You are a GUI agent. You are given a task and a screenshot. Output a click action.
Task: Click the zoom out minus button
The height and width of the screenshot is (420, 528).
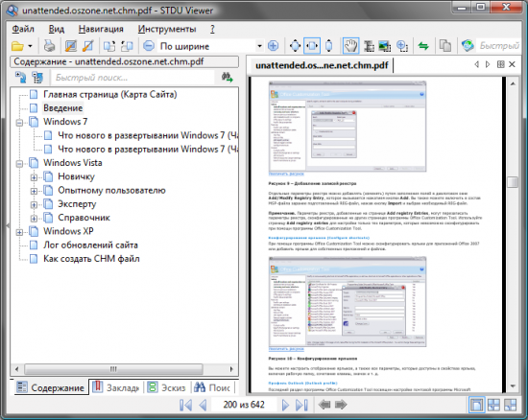click(x=149, y=46)
